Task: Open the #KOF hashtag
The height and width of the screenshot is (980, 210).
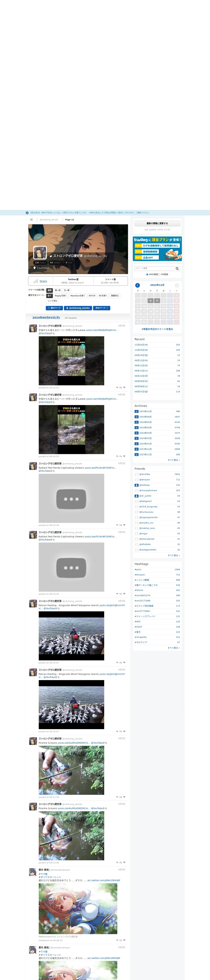Action: (138, 622)
